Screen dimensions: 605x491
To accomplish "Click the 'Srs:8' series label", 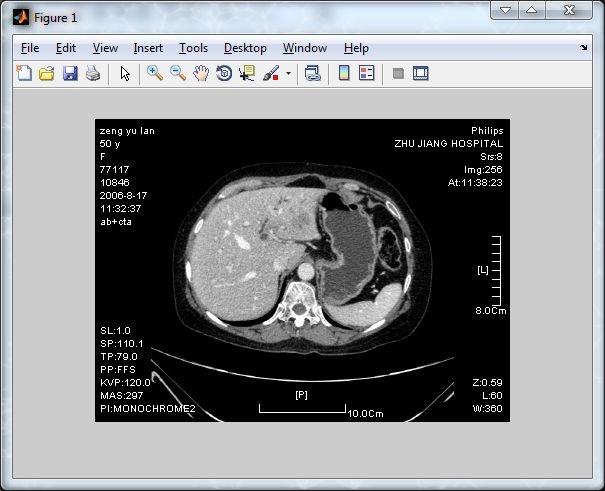I will [x=491, y=157].
